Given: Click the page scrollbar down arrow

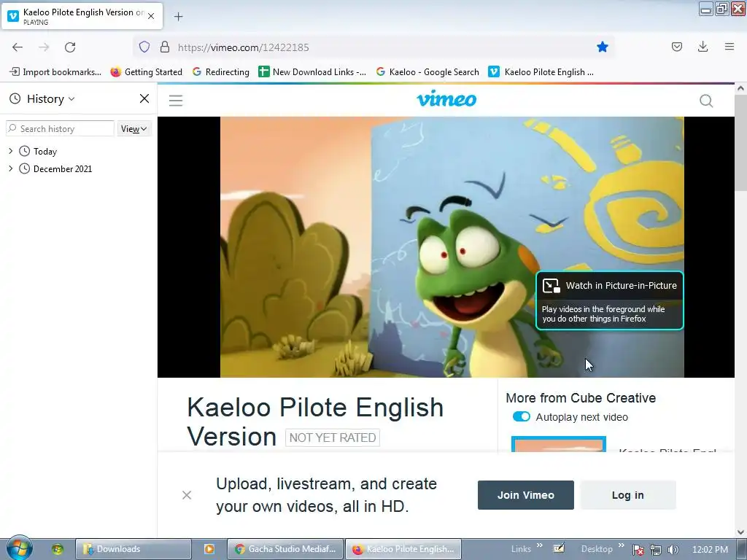Looking at the screenshot, I should click(x=740, y=532).
